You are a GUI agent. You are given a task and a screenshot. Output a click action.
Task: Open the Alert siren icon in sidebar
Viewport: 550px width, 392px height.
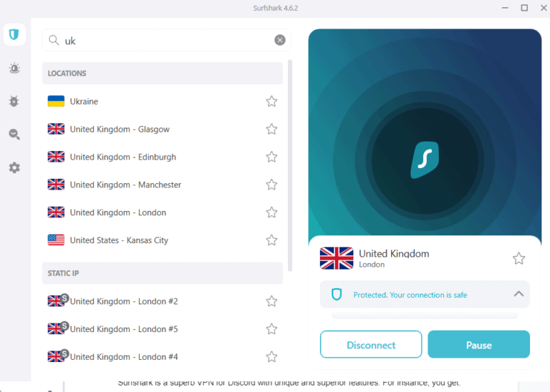[14, 68]
